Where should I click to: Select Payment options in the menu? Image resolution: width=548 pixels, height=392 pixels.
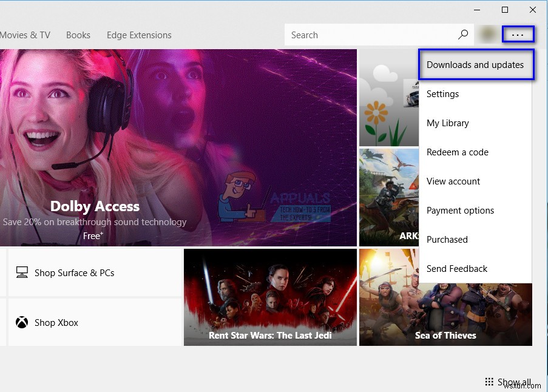475,211
